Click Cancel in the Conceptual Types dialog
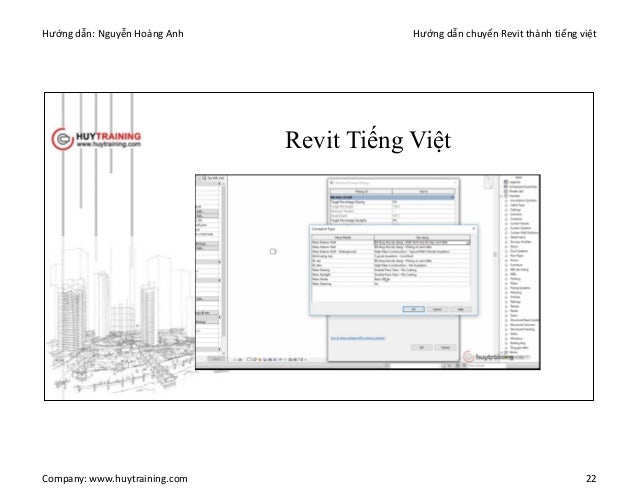Screen dimensions: 638x493 (x=437, y=310)
